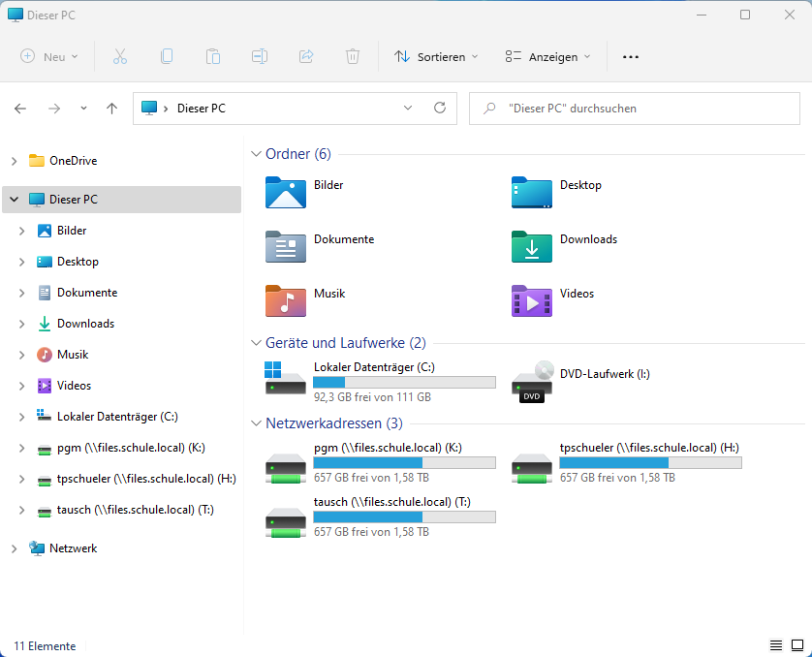Select OneDrive in the navigation pane
The image size is (812, 657).
tap(73, 161)
